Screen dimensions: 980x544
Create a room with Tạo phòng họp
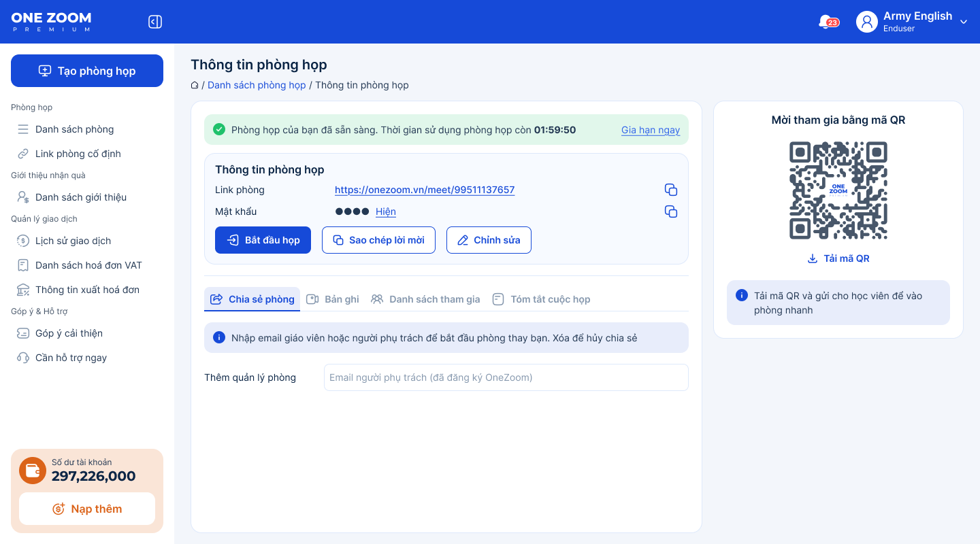click(x=87, y=71)
